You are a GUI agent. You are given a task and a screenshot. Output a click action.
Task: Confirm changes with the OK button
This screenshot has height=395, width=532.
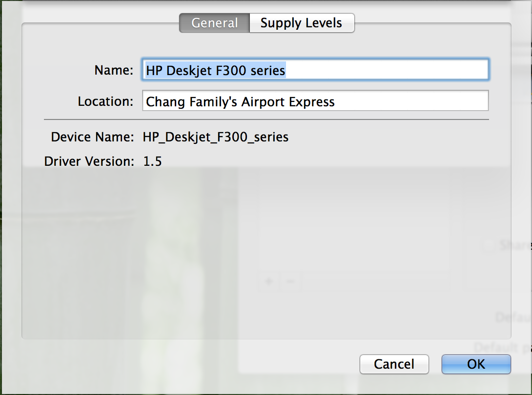pyautogui.click(x=476, y=364)
